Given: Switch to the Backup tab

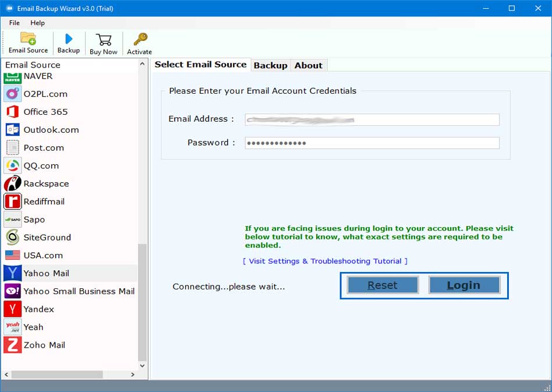Looking at the screenshot, I should coord(271,65).
